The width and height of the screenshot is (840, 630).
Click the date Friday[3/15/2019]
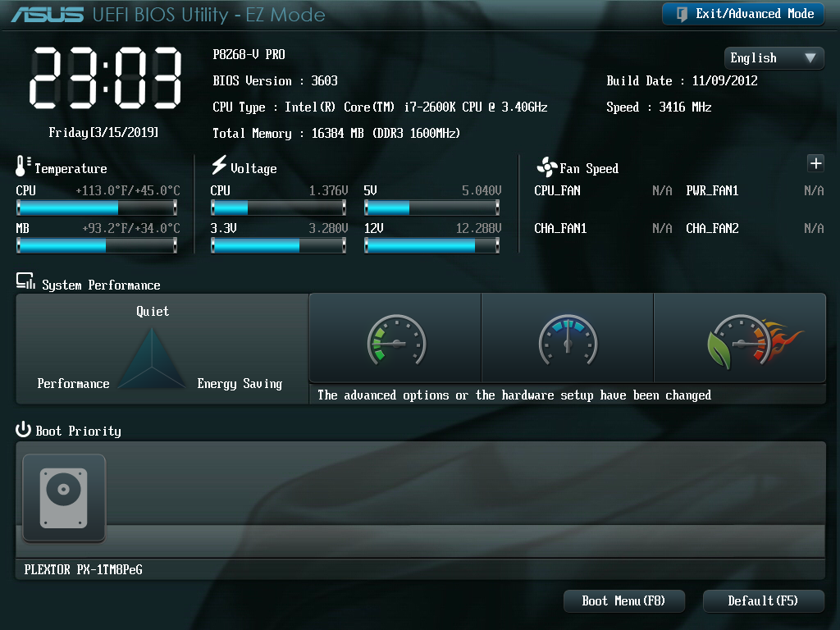(103, 132)
